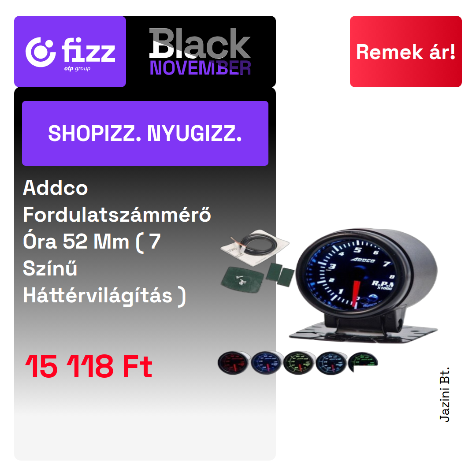Select the yellow-green backlight gauge thumbnail
The image size is (476, 476).
(298, 362)
